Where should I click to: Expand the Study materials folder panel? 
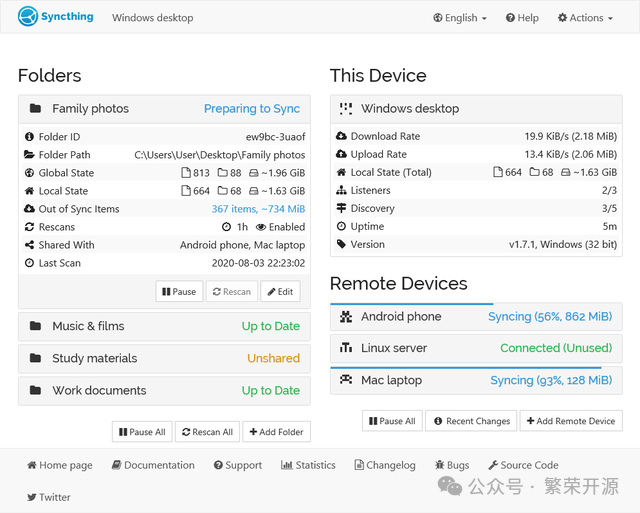[164, 358]
